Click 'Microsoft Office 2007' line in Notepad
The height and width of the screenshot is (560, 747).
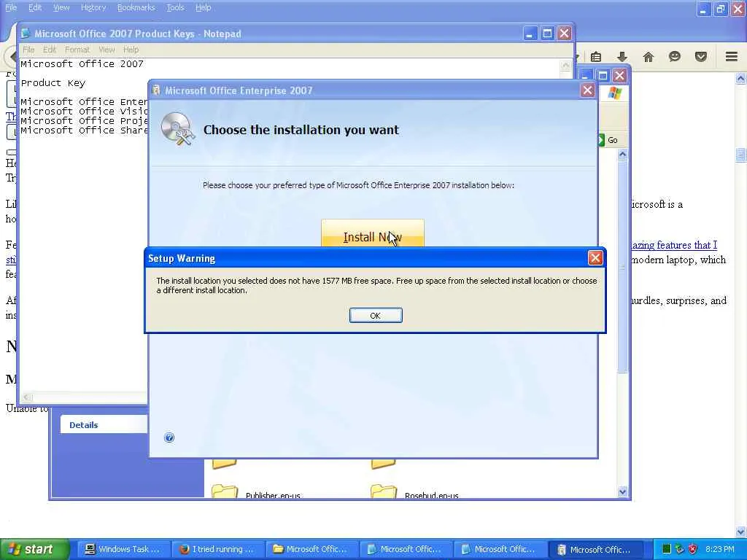click(x=82, y=64)
